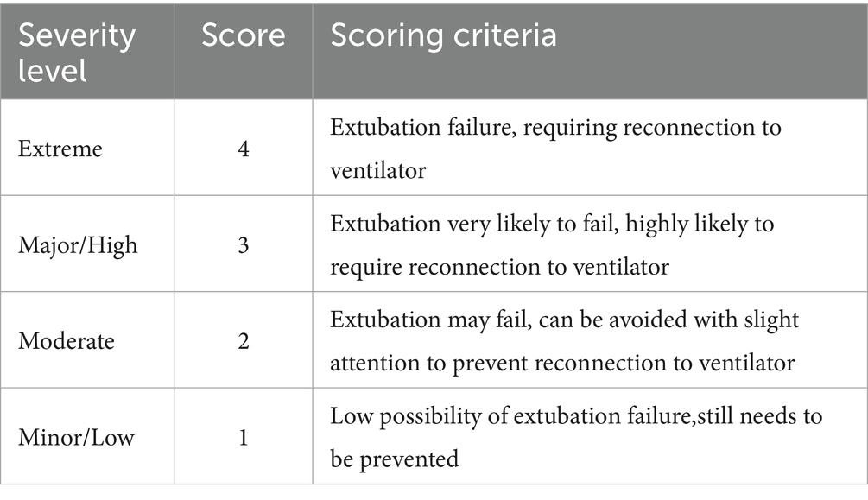Select the score 4 cell
The width and height of the screenshot is (868, 500).
(243, 149)
